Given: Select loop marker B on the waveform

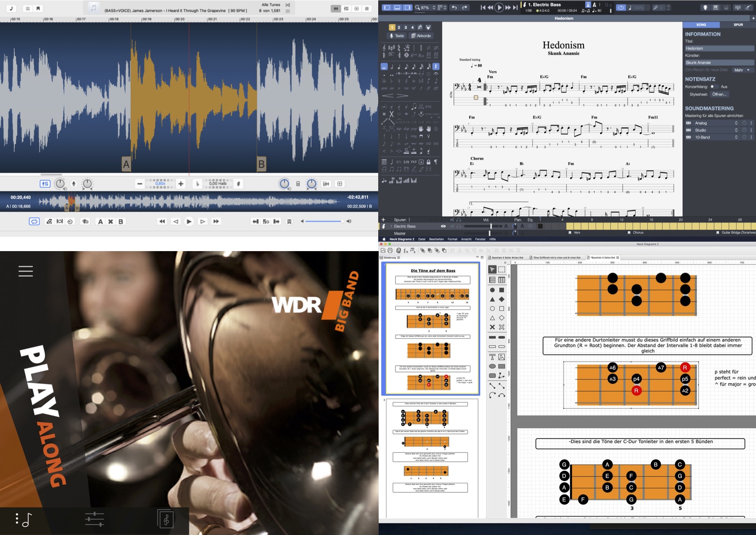Looking at the screenshot, I should click(x=261, y=164).
